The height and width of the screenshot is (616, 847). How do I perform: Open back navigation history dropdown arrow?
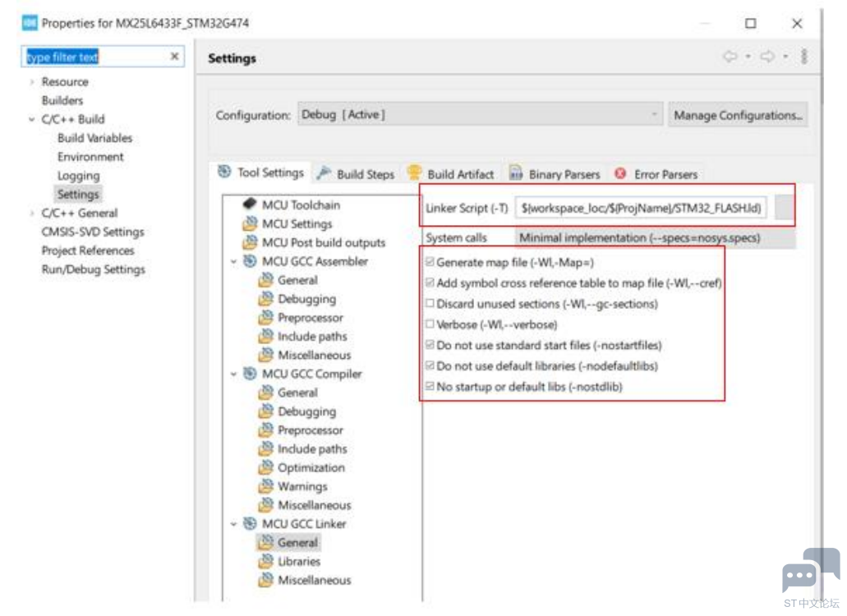[x=748, y=56]
